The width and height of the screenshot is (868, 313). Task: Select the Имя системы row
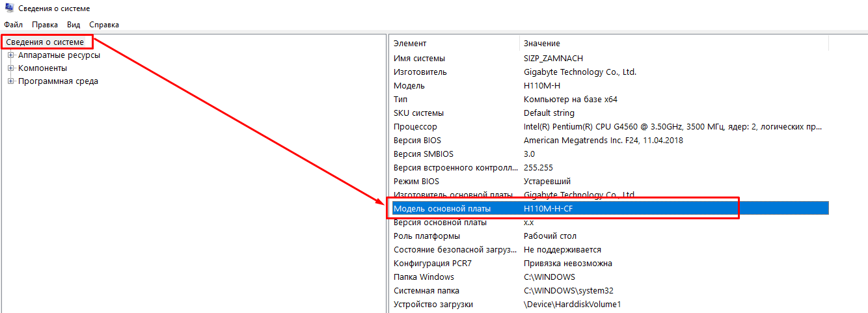(x=609, y=59)
